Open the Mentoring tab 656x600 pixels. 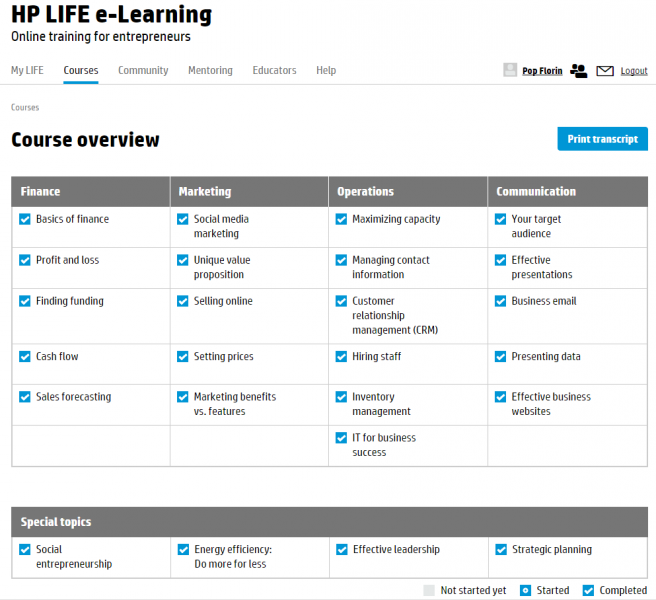pos(210,70)
